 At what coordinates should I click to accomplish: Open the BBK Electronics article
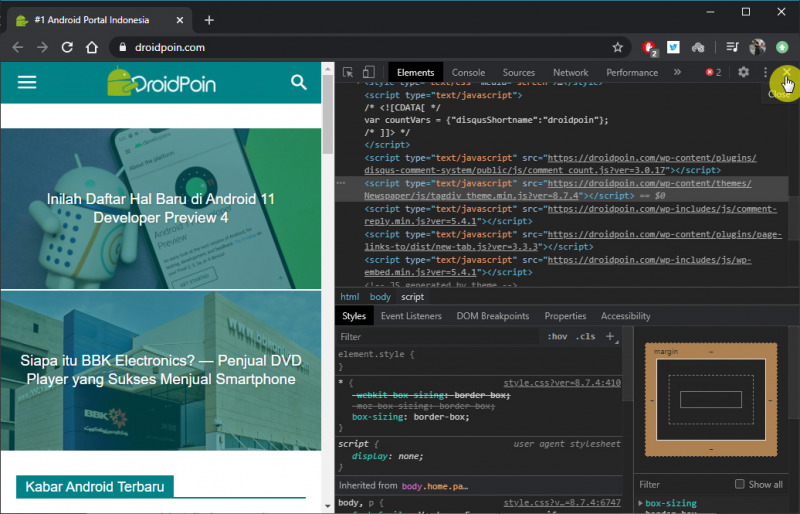[161, 370]
